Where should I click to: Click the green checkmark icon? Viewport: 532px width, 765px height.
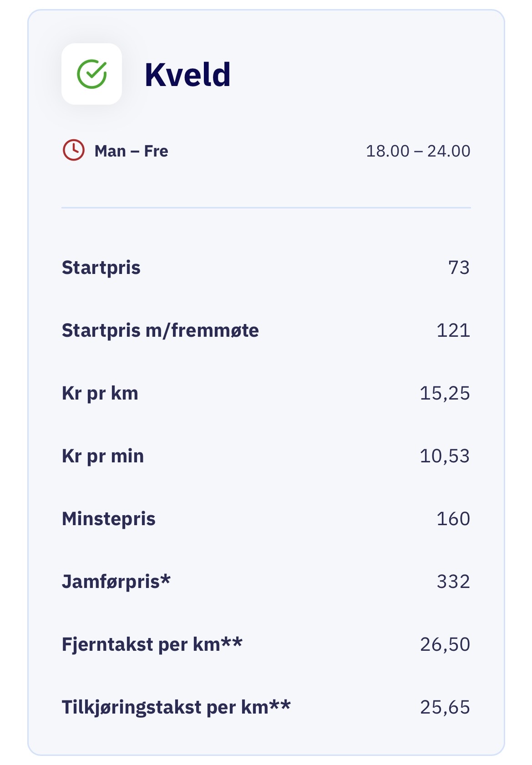pos(92,74)
